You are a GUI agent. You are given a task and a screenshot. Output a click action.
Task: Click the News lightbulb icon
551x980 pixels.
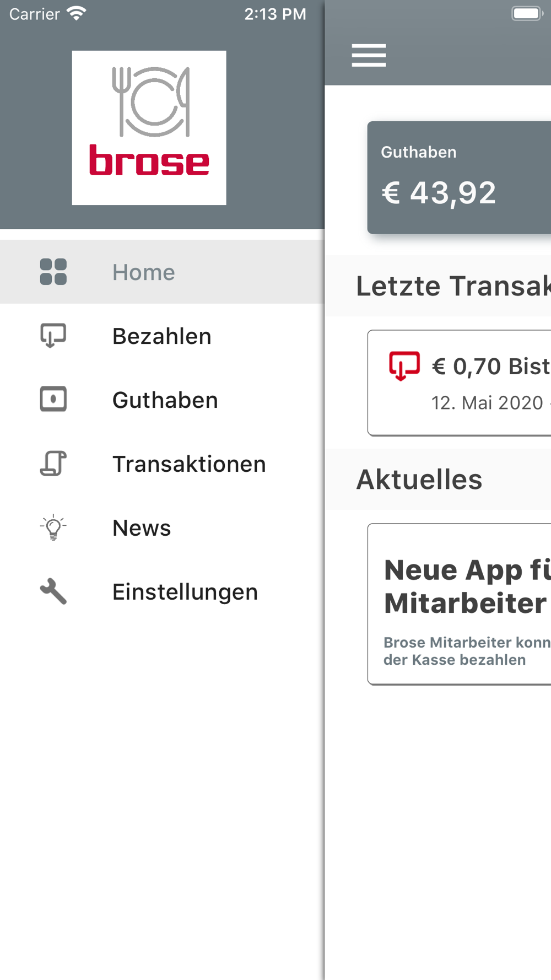click(x=53, y=527)
